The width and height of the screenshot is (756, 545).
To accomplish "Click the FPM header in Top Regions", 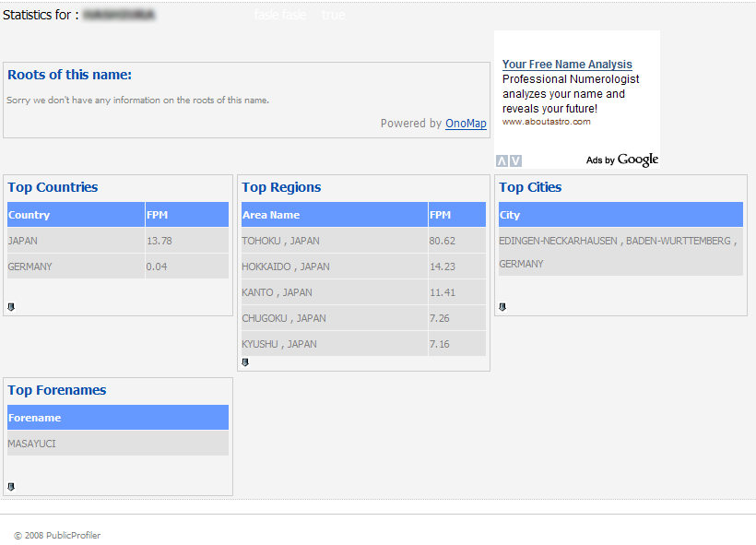I will pos(441,215).
